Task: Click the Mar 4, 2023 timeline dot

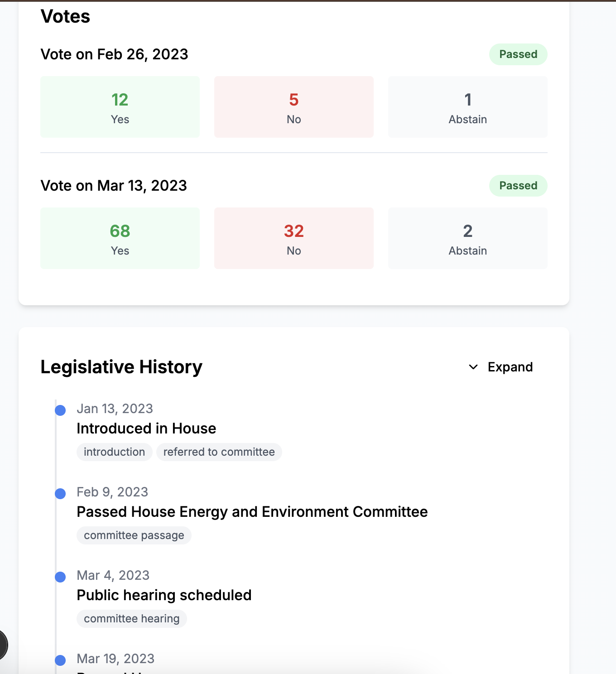Action: pyautogui.click(x=60, y=577)
